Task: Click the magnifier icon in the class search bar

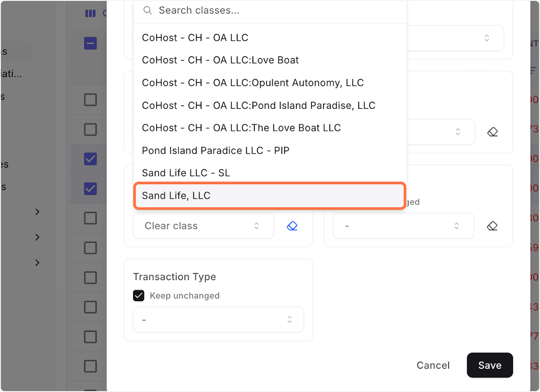Action: (147, 10)
